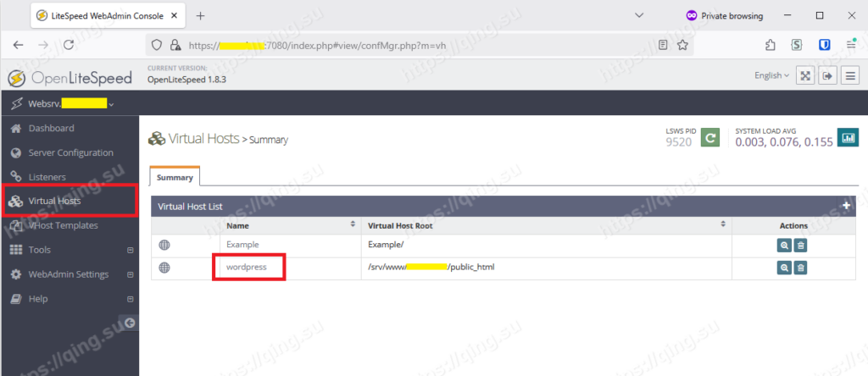Image resolution: width=868 pixels, height=376 pixels.
Task: Go to the Listeners section
Action: pyautogui.click(x=47, y=177)
